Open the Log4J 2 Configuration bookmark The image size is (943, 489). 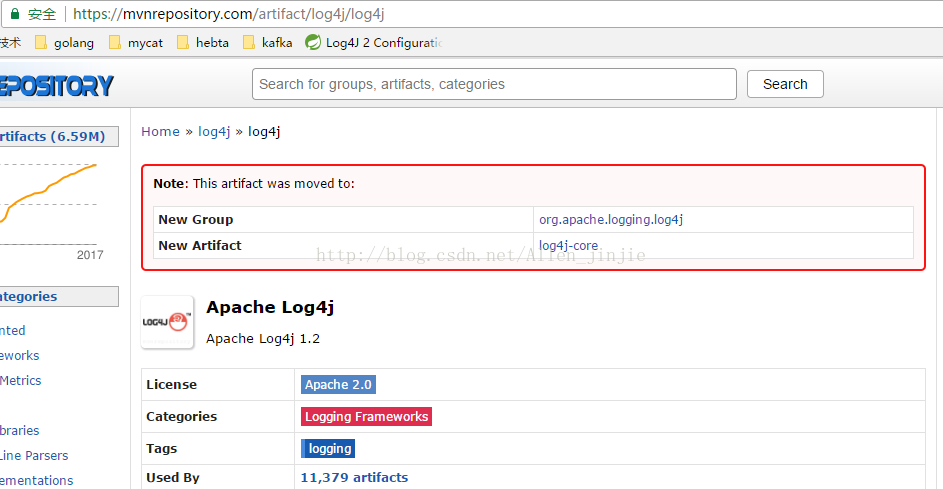coord(373,43)
